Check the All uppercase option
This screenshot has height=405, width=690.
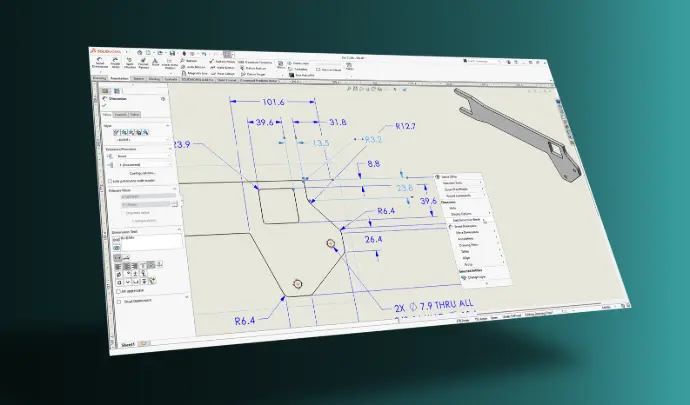118,291
